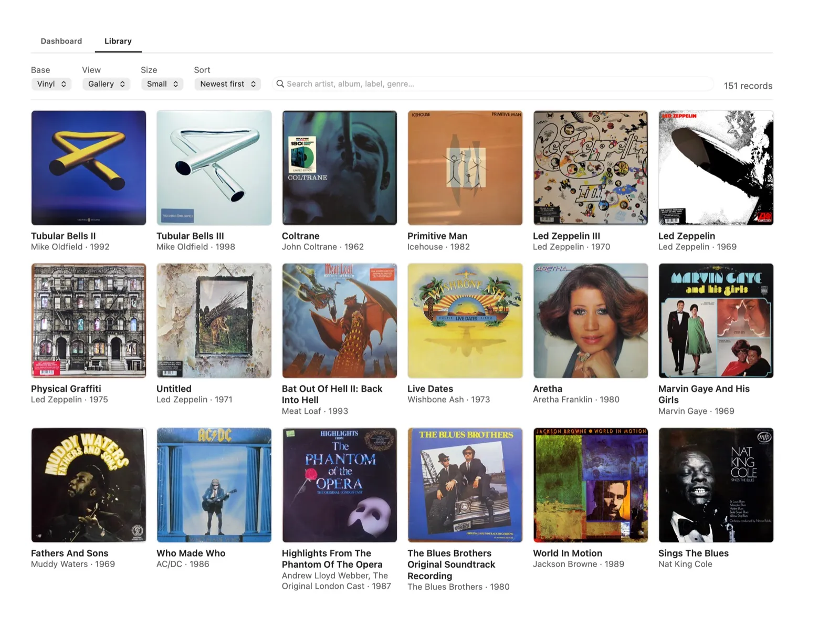Click the 'John Coltrane · 1962' subtitle
Viewport: 840px width, 637px height.
323,247
